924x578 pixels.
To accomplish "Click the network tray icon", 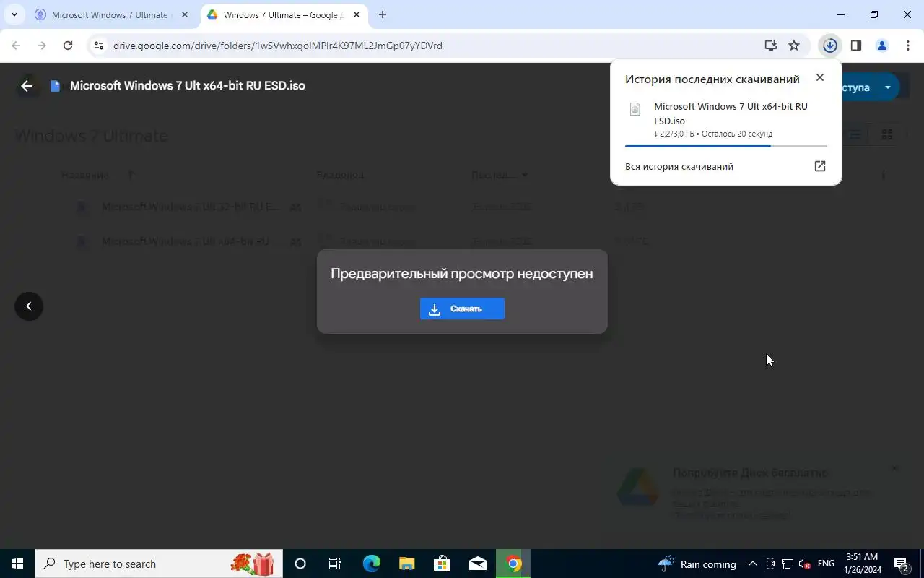I will (788, 564).
